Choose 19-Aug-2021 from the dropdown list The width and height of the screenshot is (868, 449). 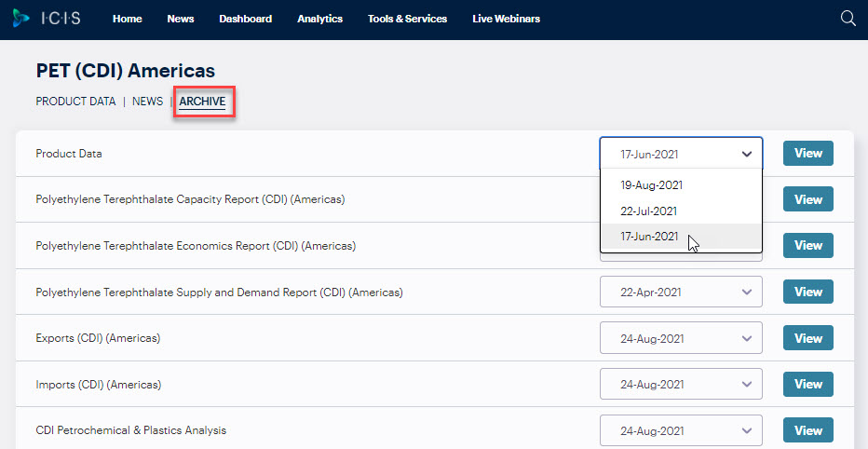point(681,185)
